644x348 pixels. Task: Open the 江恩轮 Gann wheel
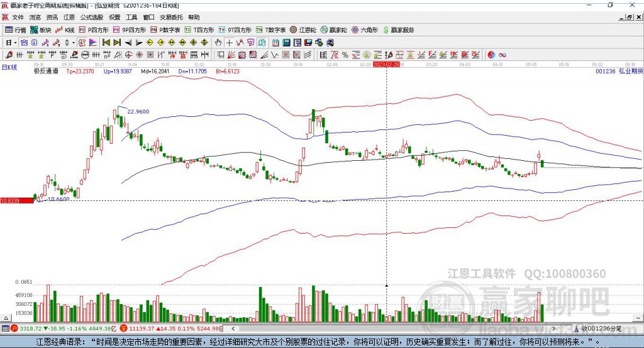tap(303, 30)
